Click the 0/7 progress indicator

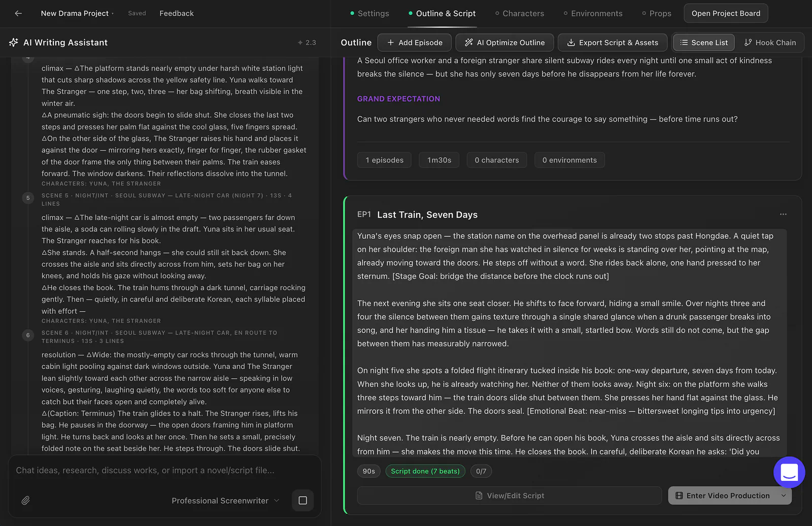pos(481,471)
